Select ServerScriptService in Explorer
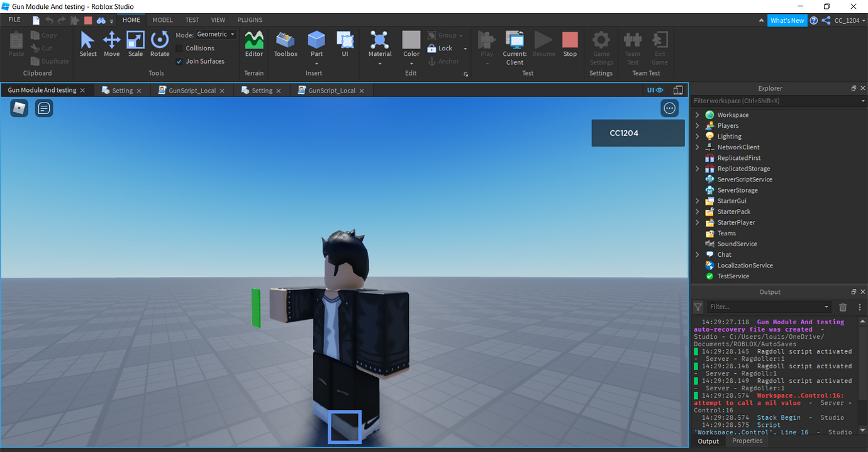868x452 pixels. 744,179
